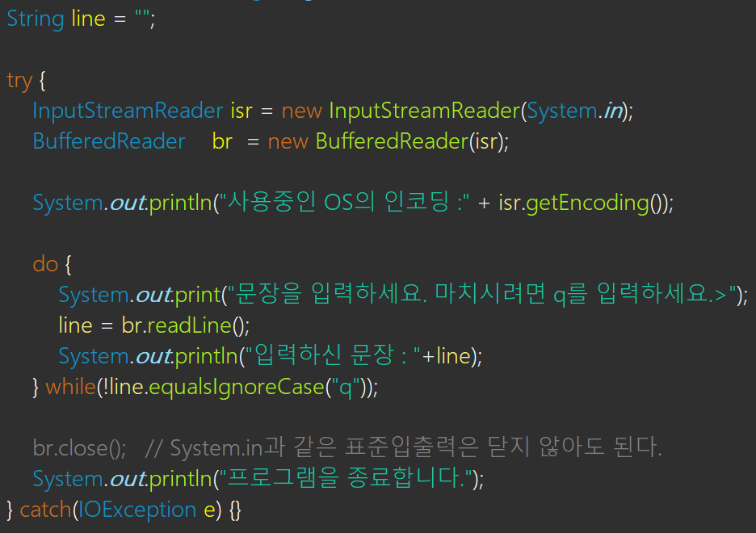This screenshot has width=756, height=533.
Task: Click the "입력하신 문장 : " string literal
Action: coord(333,355)
